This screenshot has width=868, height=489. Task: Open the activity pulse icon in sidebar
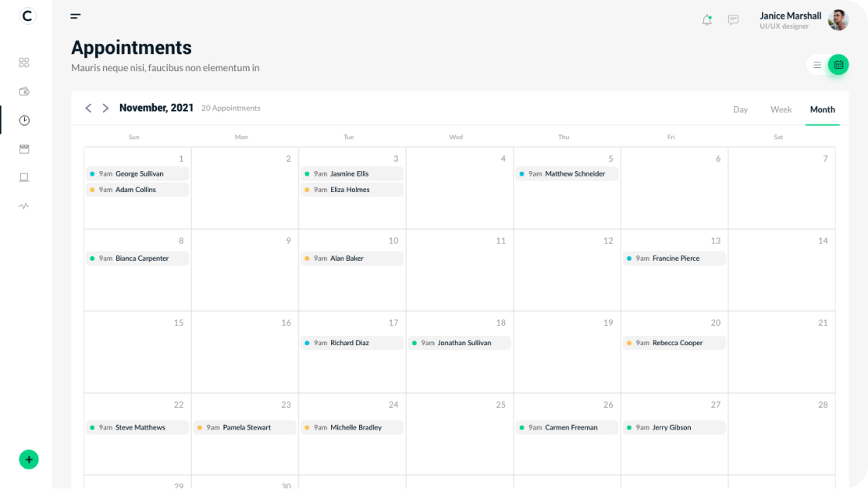(x=24, y=206)
